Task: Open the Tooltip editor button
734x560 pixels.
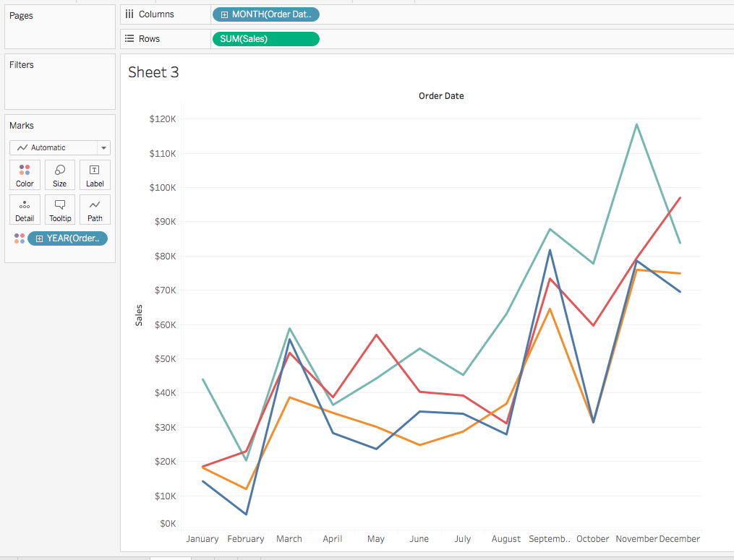Action: 59,210
